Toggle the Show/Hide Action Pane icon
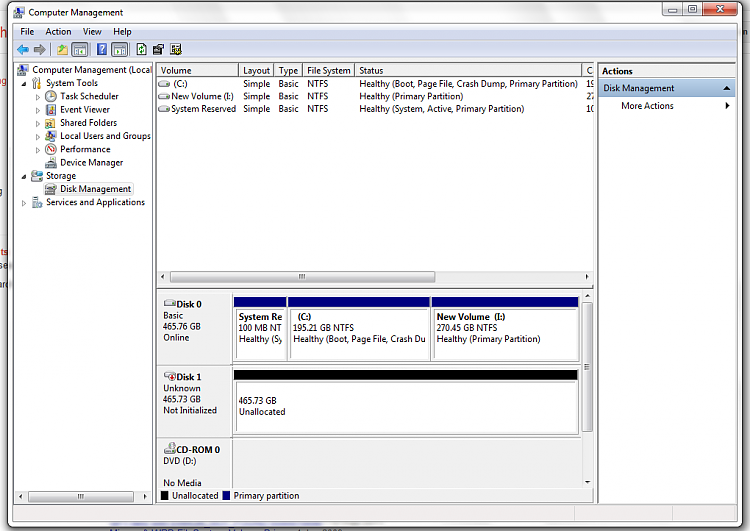Image resolution: width=750 pixels, height=531 pixels. (120, 49)
